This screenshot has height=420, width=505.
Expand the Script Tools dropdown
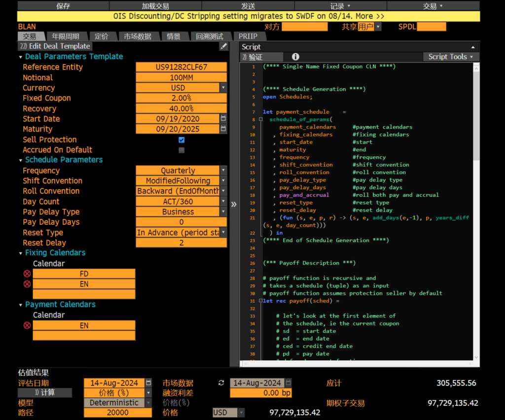point(451,57)
